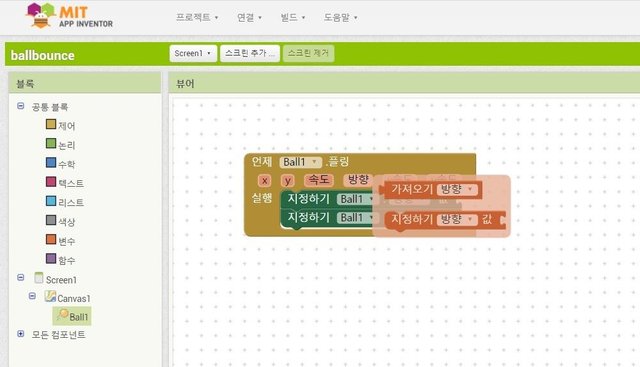
Task: Open Ball1 dropdown in the 언제 event block
Action: coord(300,162)
